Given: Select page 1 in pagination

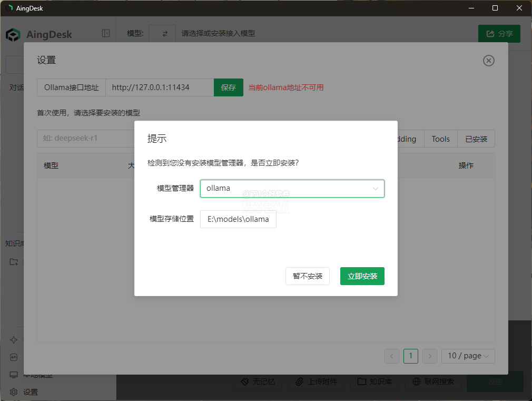Looking at the screenshot, I should coord(411,356).
